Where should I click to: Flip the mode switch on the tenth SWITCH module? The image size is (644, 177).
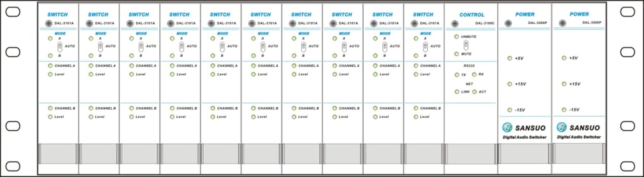pyautogui.click(x=425, y=46)
